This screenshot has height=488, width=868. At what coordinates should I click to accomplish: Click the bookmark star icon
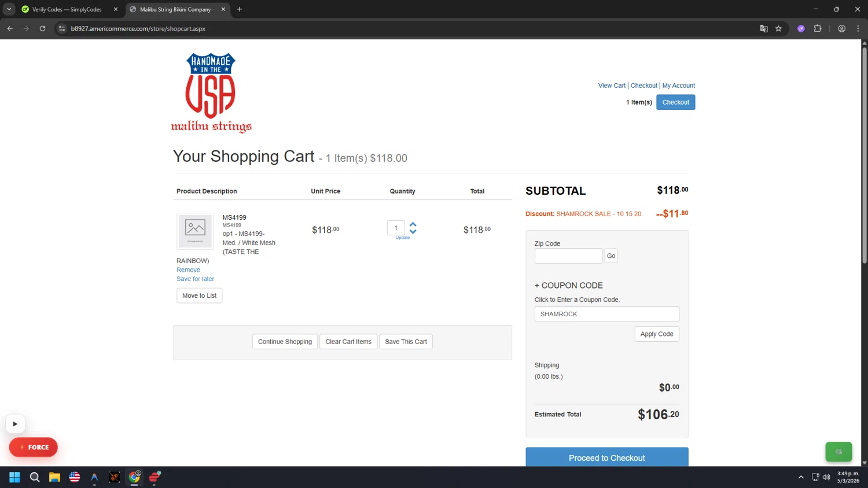click(x=778, y=28)
